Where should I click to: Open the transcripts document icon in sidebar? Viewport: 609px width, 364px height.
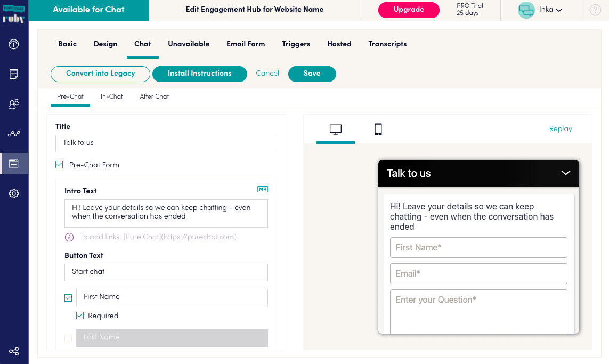14,74
